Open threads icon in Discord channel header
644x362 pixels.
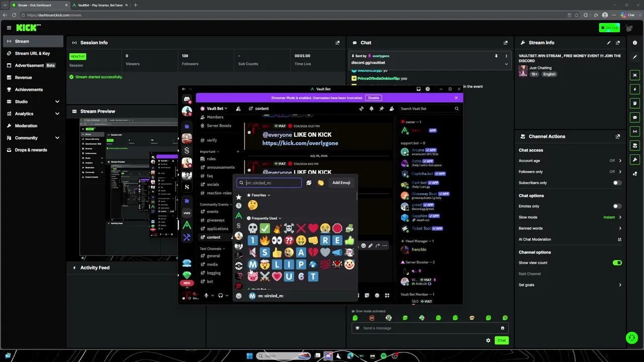click(361, 109)
